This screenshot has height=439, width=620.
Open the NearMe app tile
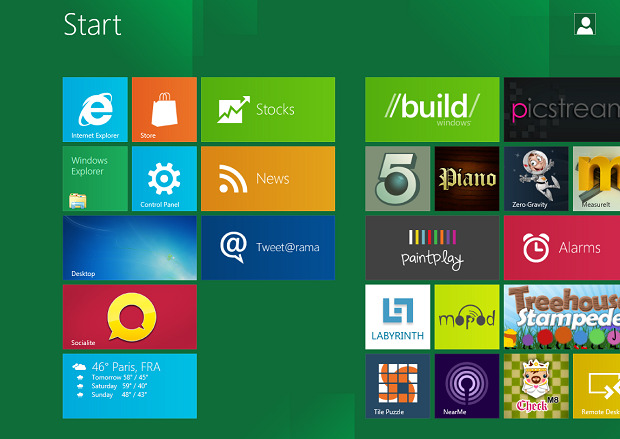tap(466, 385)
